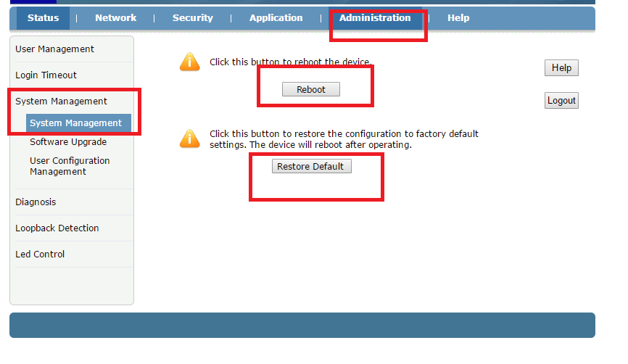Open User Management in sidebar

click(54, 49)
